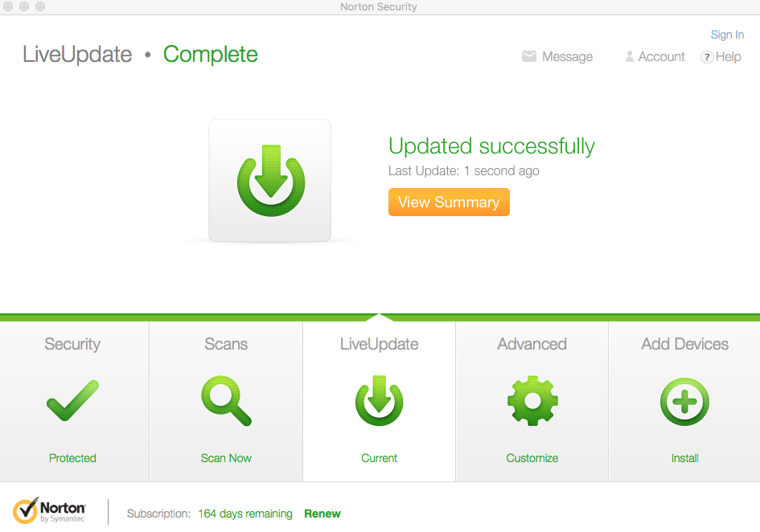Open the Sign In link
Viewport: 760px width, 532px height.
[727, 35]
